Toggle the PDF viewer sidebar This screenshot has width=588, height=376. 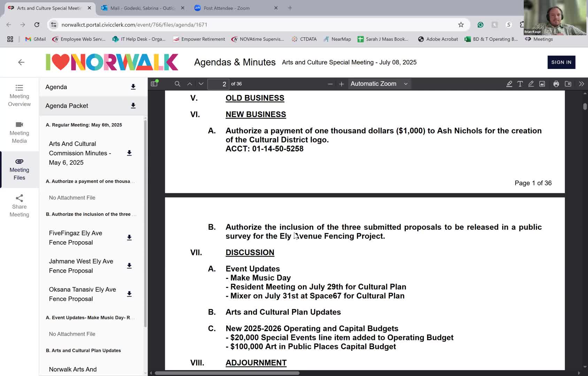pyautogui.click(x=154, y=84)
